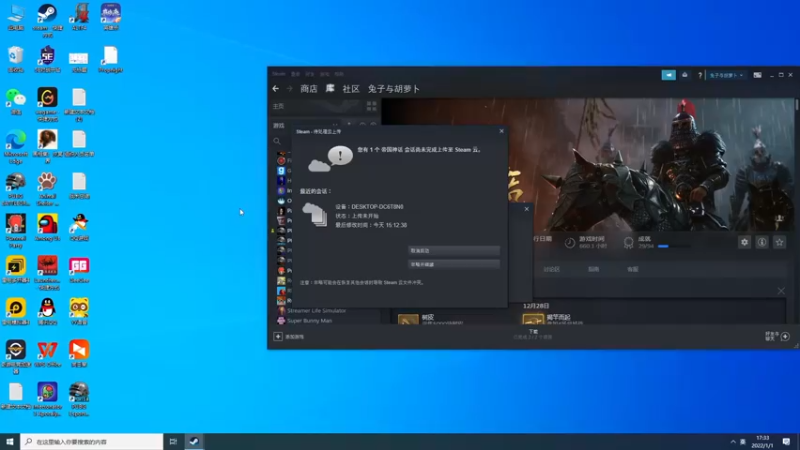Go forward with the Steam forward arrow
Screen dimensions: 800x450
pos(289,89)
